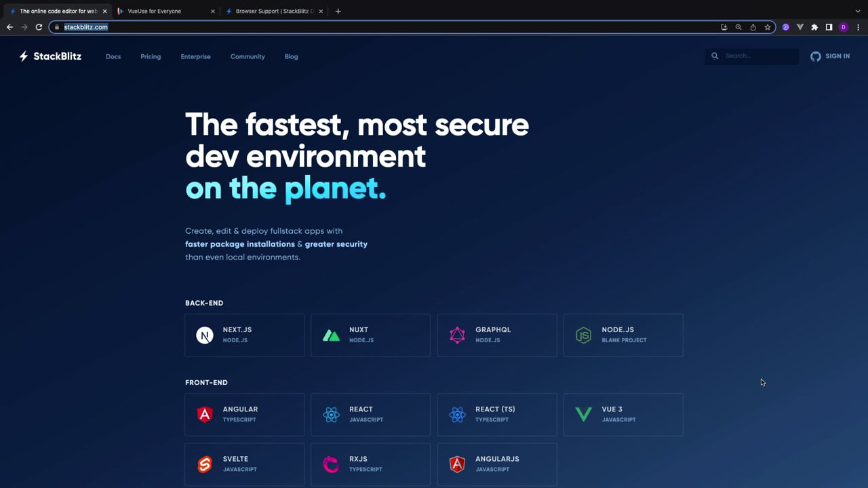Screen dimensions: 868x488
Task: View site info via padlock icon
Action: pyautogui.click(x=57, y=27)
